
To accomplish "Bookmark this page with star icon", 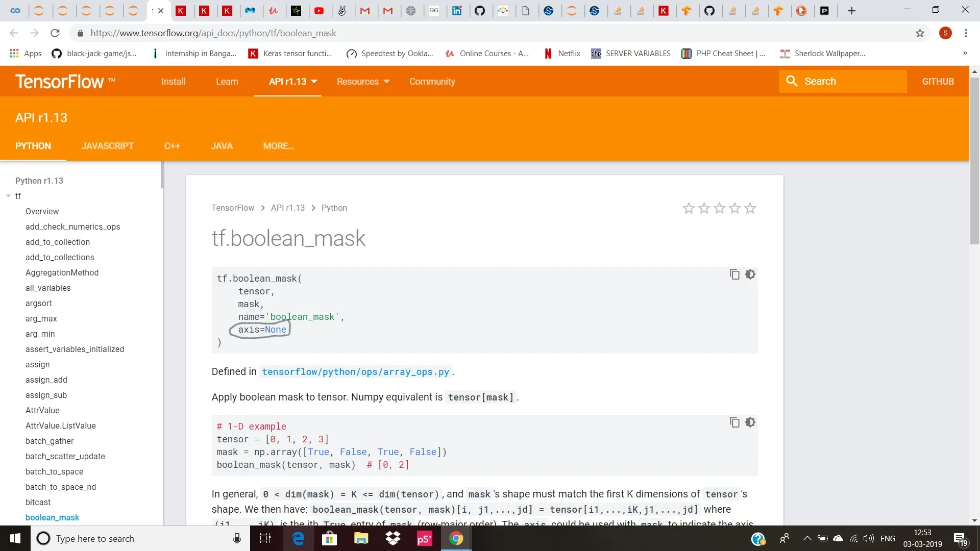I will [x=920, y=33].
